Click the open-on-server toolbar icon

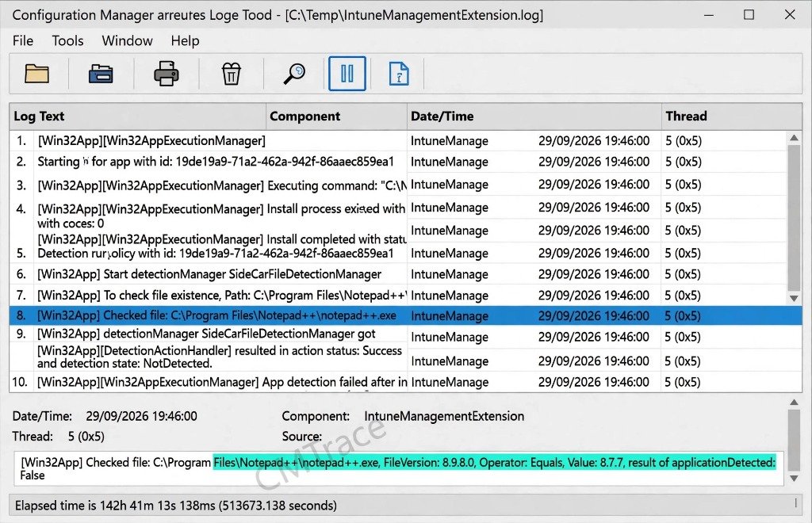(x=101, y=74)
